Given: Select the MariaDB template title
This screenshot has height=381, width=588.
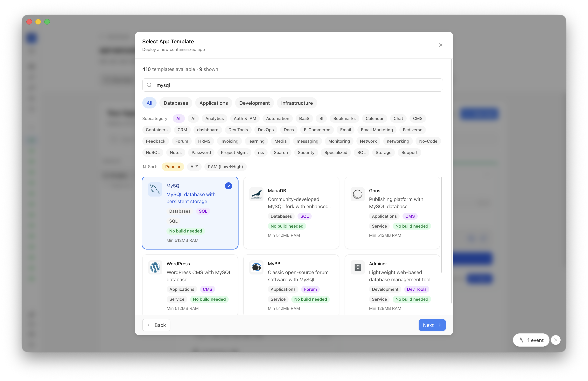Looking at the screenshot, I should click(277, 191).
